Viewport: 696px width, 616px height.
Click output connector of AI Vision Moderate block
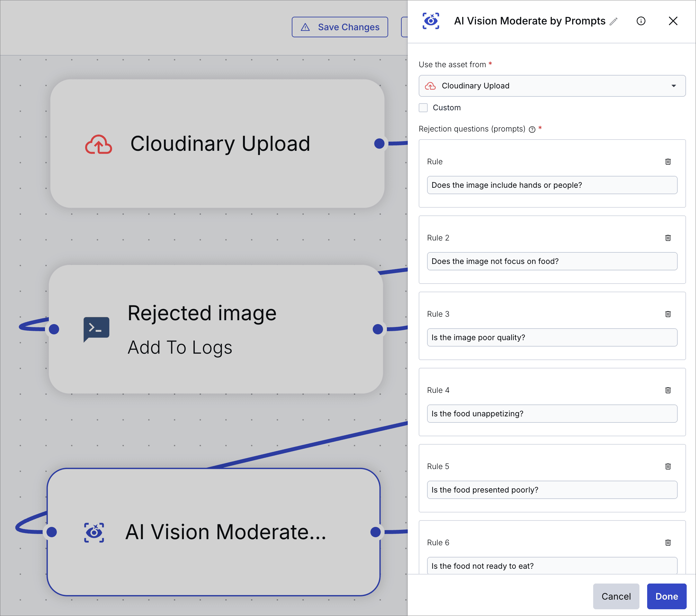click(x=375, y=532)
